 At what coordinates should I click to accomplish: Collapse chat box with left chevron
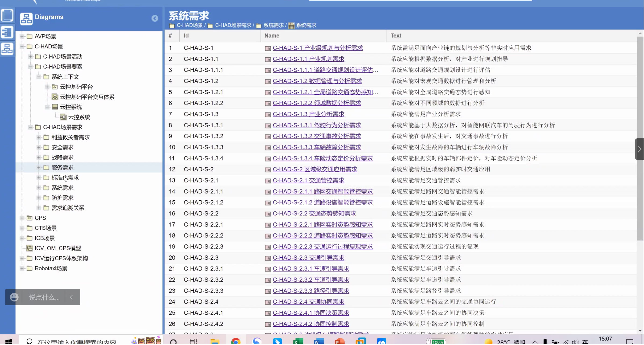click(71, 297)
